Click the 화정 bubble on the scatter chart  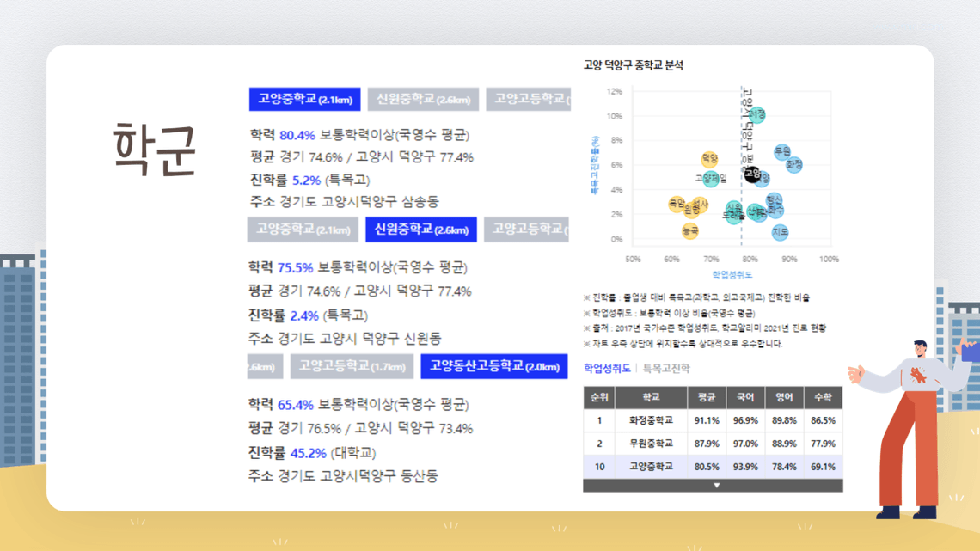(793, 165)
